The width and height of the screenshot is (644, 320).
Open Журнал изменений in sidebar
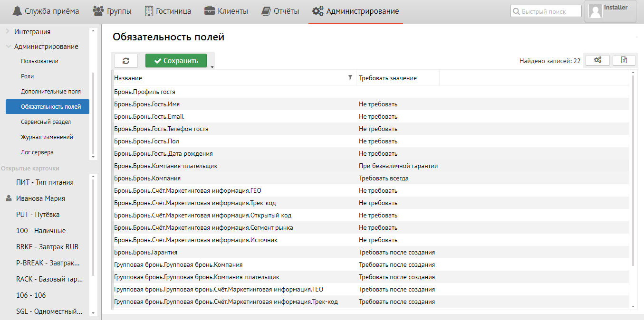click(47, 137)
